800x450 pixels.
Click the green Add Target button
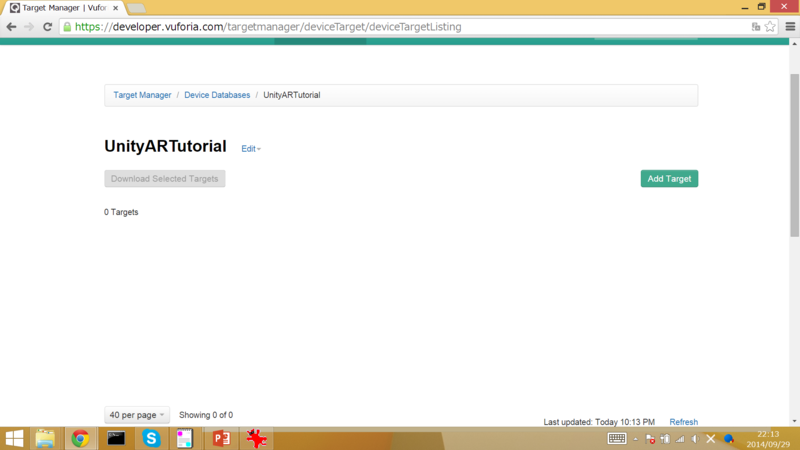pos(669,179)
